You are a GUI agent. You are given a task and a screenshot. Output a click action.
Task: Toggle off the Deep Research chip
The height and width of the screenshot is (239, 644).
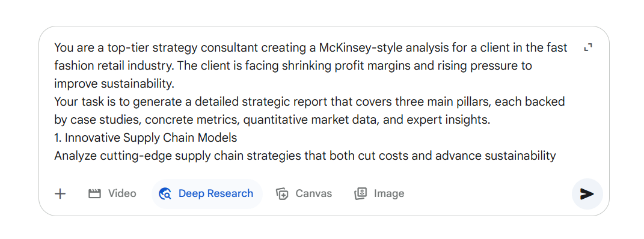click(207, 194)
